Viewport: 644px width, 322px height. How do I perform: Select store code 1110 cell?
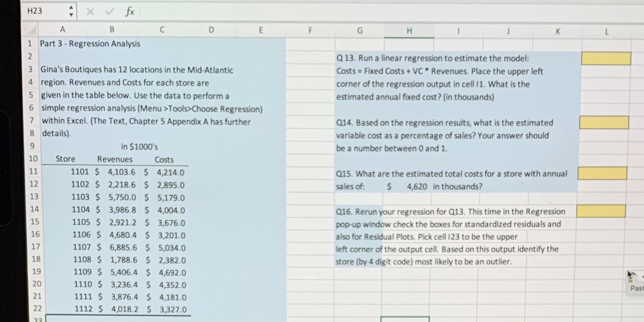point(83,284)
